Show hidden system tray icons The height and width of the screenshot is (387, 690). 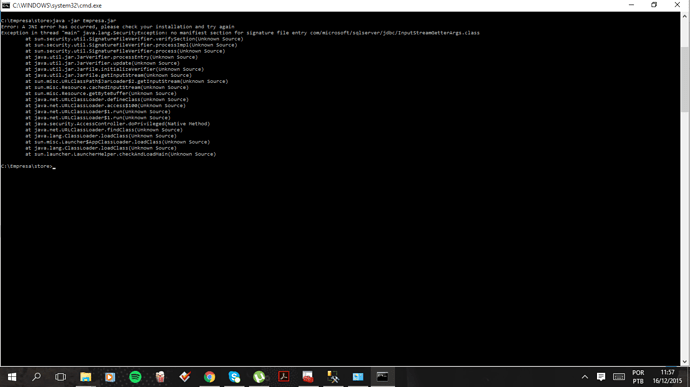coord(584,377)
